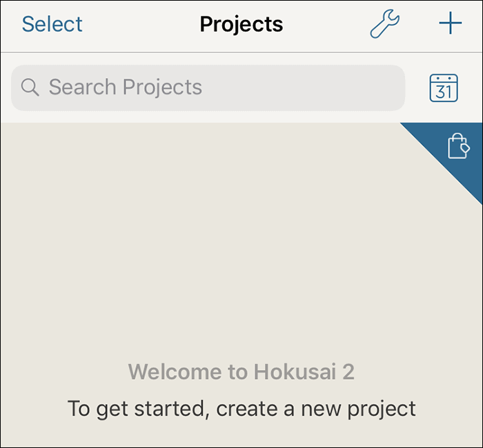Image resolution: width=483 pixels, height=448 pixels.
Task: Open the shopping bag store icon
Action: tap(458, 145)
